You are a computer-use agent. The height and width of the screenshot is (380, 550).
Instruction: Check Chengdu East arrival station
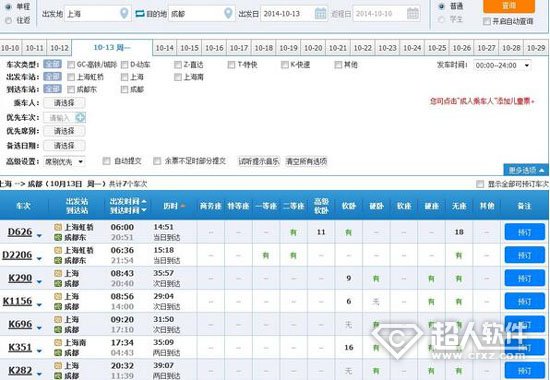71,89
